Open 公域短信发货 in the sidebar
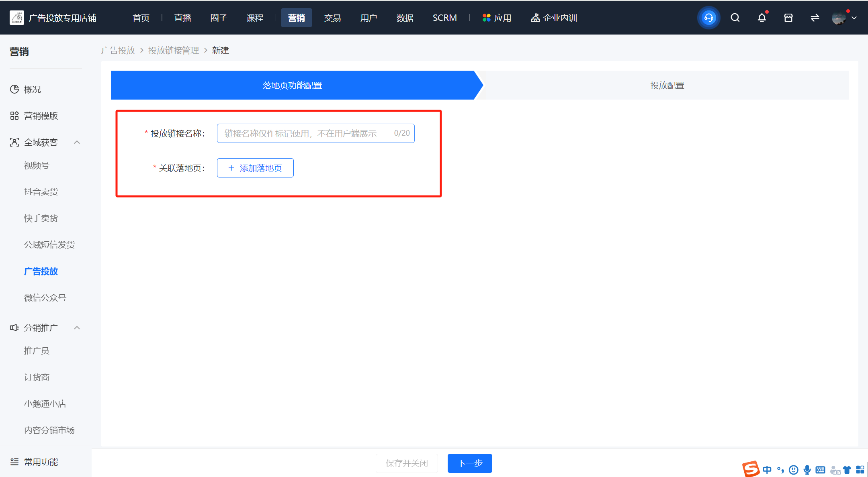 (49, 245)
